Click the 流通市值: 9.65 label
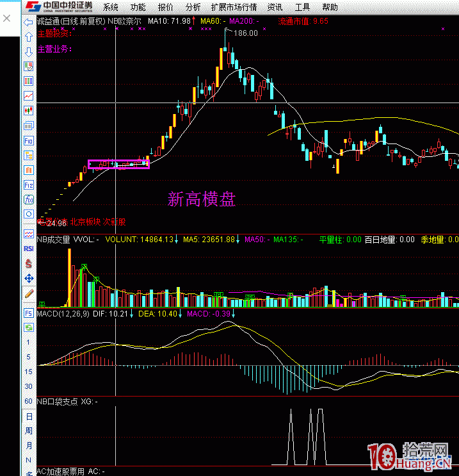 303,21
